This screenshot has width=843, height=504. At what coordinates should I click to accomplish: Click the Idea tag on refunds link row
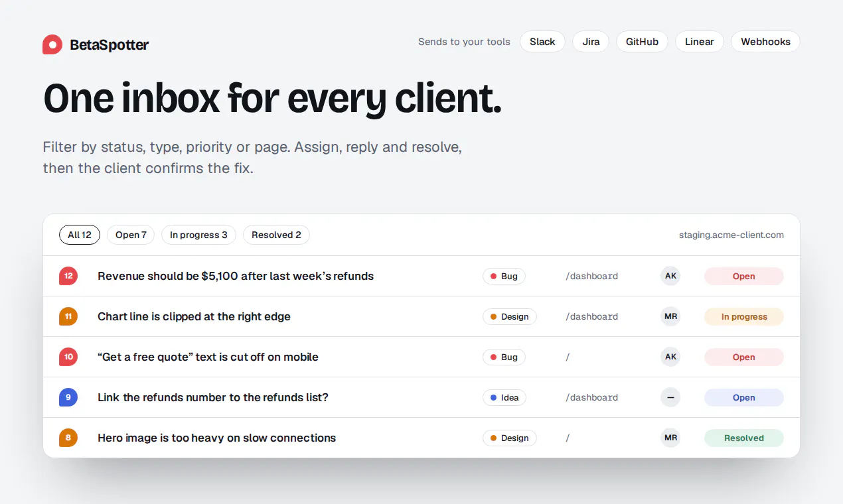coord(504,397)
